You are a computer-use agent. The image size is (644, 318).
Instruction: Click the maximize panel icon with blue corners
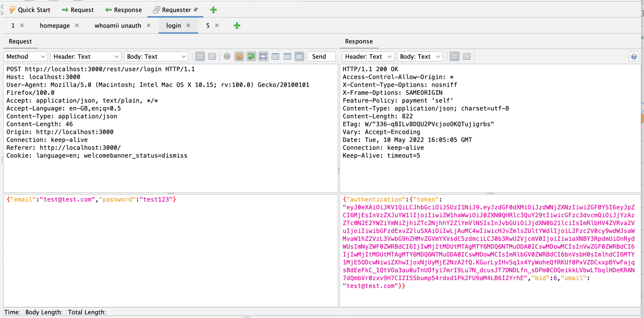coord(263,56)
